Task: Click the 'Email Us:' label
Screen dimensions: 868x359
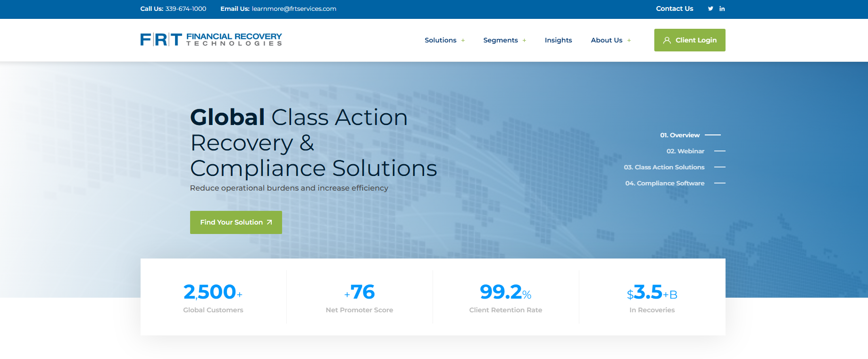Action: (235, 8)
